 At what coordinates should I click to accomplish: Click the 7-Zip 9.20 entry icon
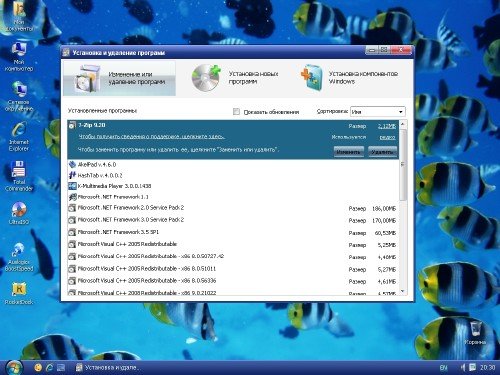pyautogui.click(x=72, y=125)
